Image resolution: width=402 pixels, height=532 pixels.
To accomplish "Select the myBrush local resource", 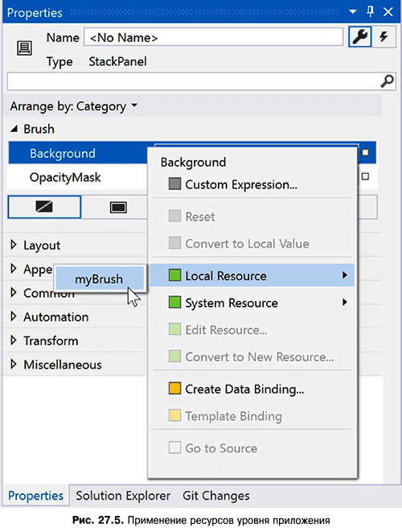I will click(99, 279).
